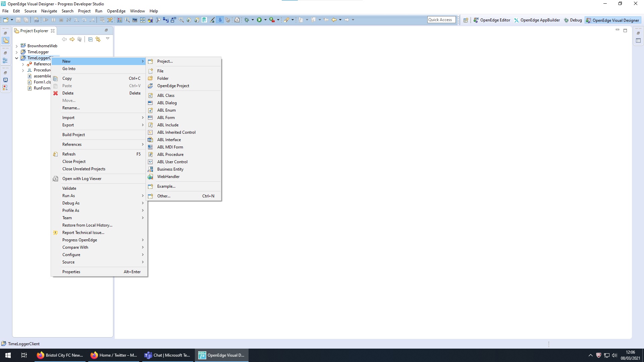Click the Refresh icon next to Refresh menu entry
Screen dimensions: 644x362
pyautogui.click(x=55, y=154)
